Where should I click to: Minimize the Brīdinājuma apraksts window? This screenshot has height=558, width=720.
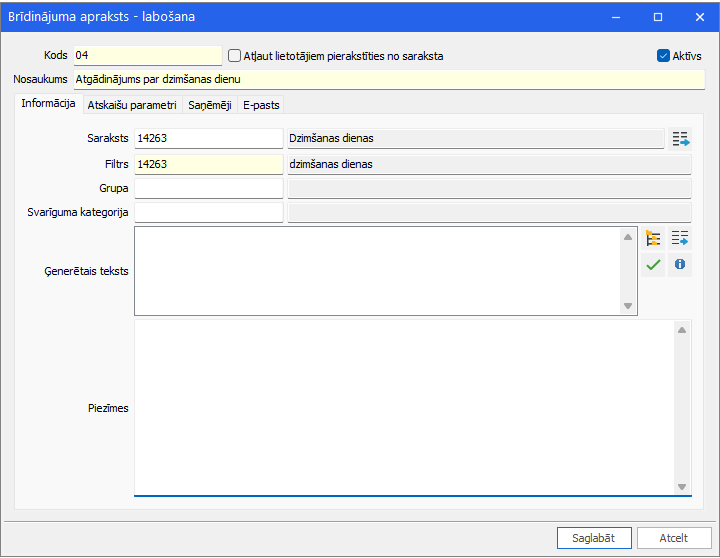coord(616,17)
